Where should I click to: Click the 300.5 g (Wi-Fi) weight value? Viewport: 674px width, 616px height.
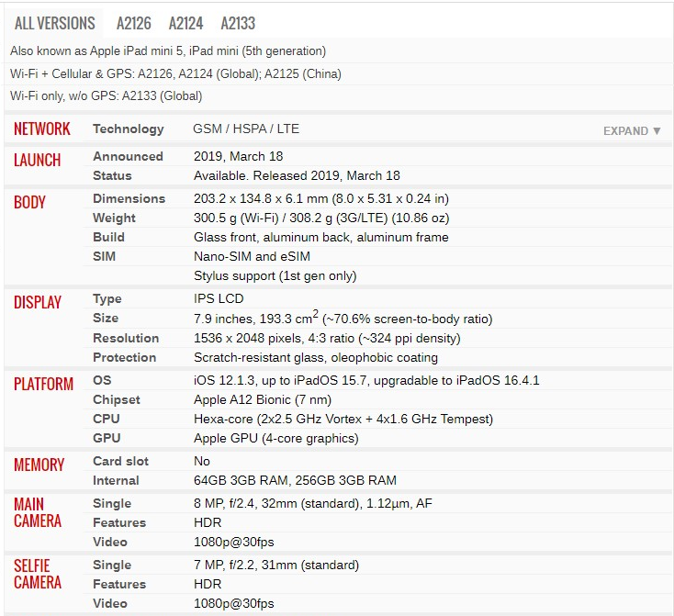tap(321, 218)
